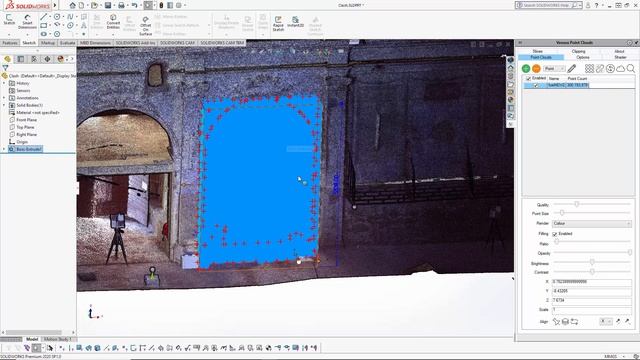Click the PropertyManager tab icon
The height and width of the screenshot is (360, 640).
[21, 59]
